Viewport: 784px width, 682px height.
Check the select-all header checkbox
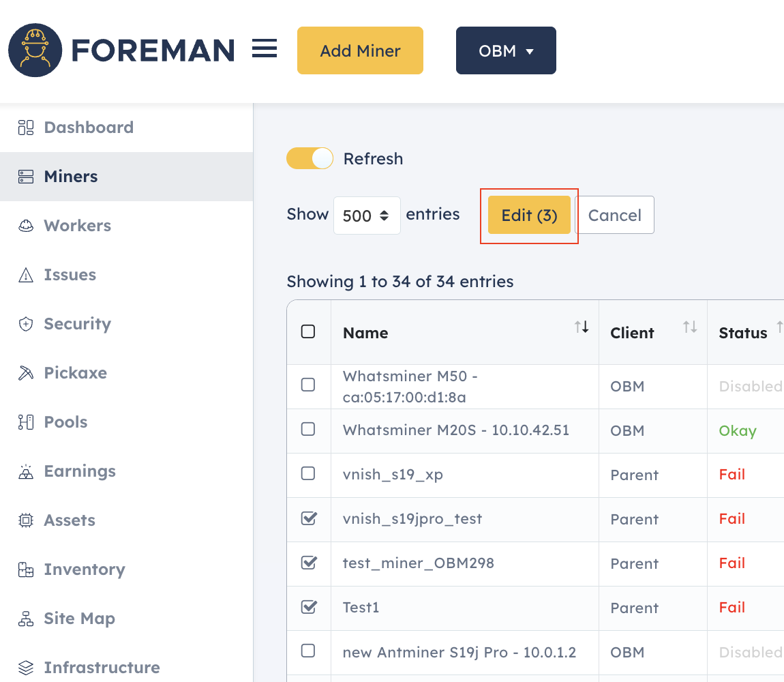(x=308, y=331)
